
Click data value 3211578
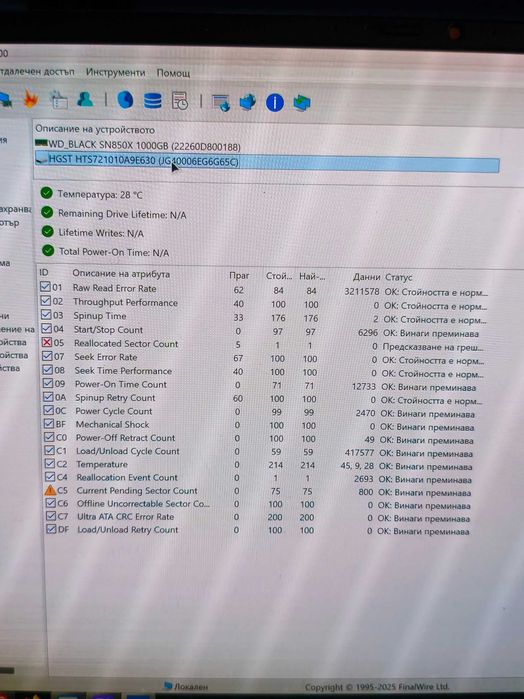coord(362,292)
